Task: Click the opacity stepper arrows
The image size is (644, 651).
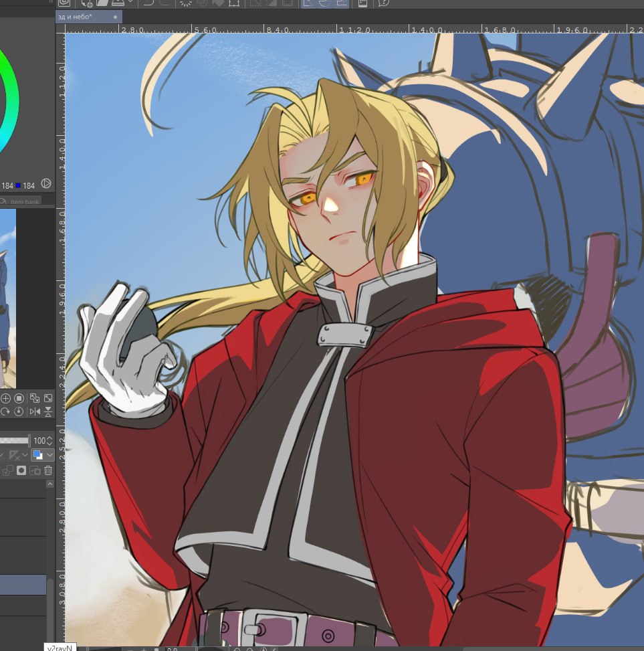Action: (49, 440)
